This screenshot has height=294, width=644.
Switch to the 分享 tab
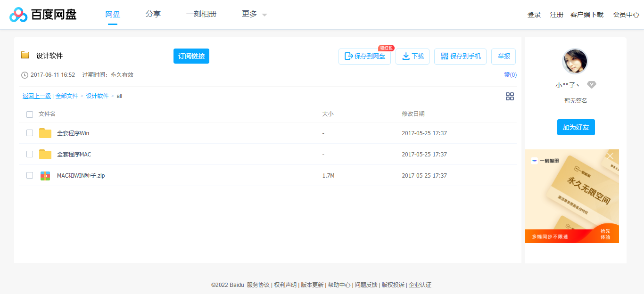coord(153,14)
